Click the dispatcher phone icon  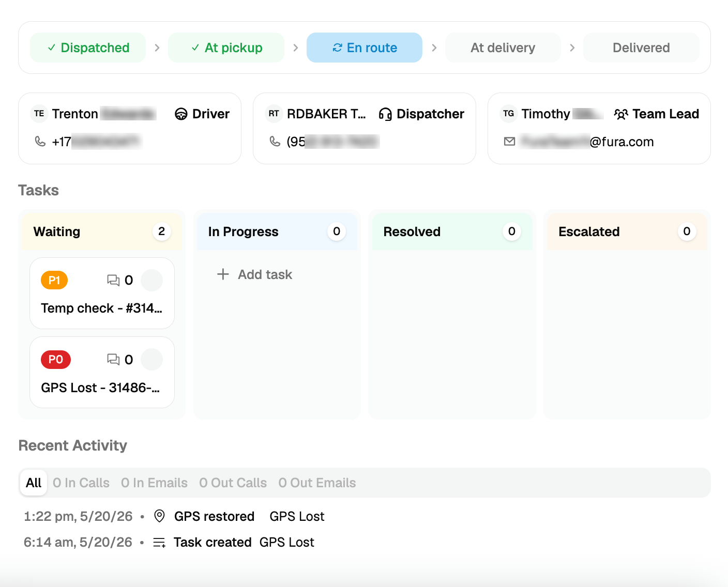[x=275, y=141]
